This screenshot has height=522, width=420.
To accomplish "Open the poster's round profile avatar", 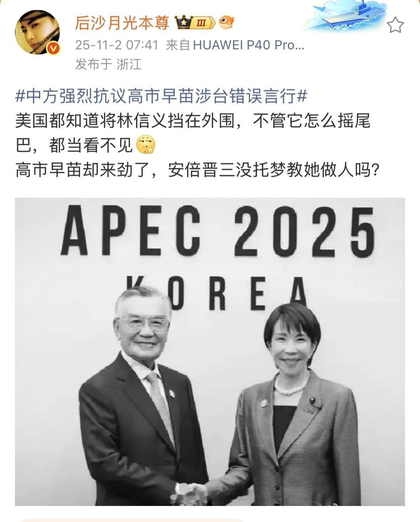I will 37,32.
